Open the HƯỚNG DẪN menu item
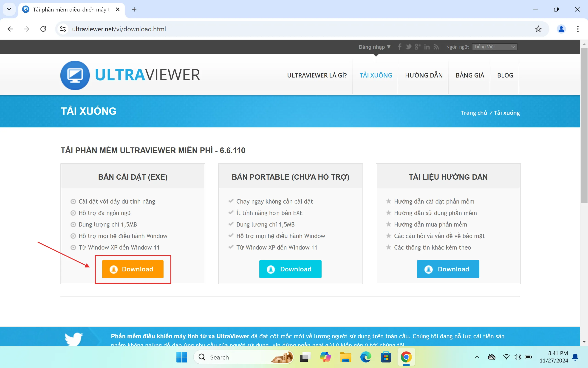588x368 pixels. [x=424, y=75]
